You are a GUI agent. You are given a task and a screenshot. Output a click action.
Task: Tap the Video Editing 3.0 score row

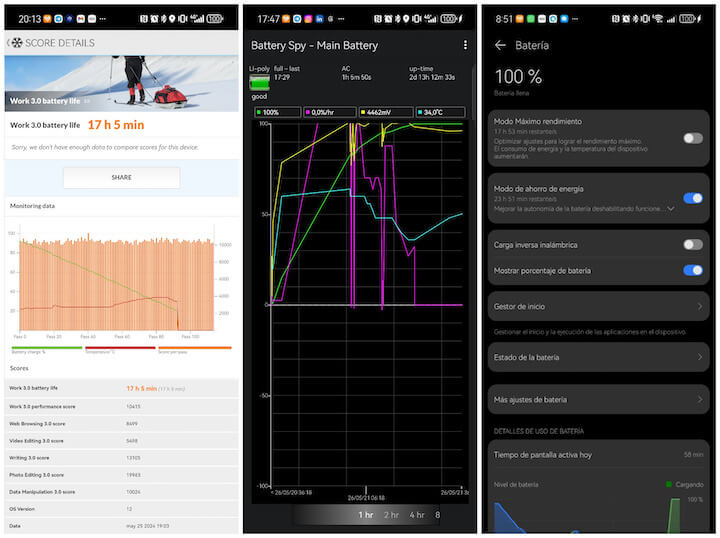[121, 440]
